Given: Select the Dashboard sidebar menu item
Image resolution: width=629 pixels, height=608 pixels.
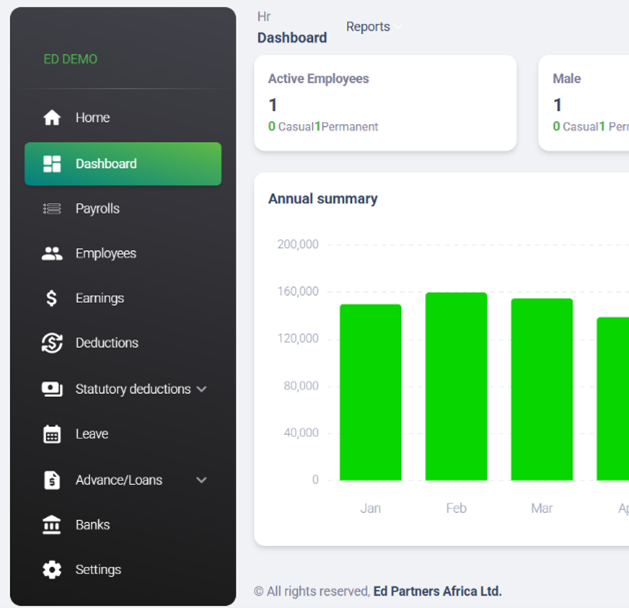Looking at the screenshot, I should [x=123, y=164].
